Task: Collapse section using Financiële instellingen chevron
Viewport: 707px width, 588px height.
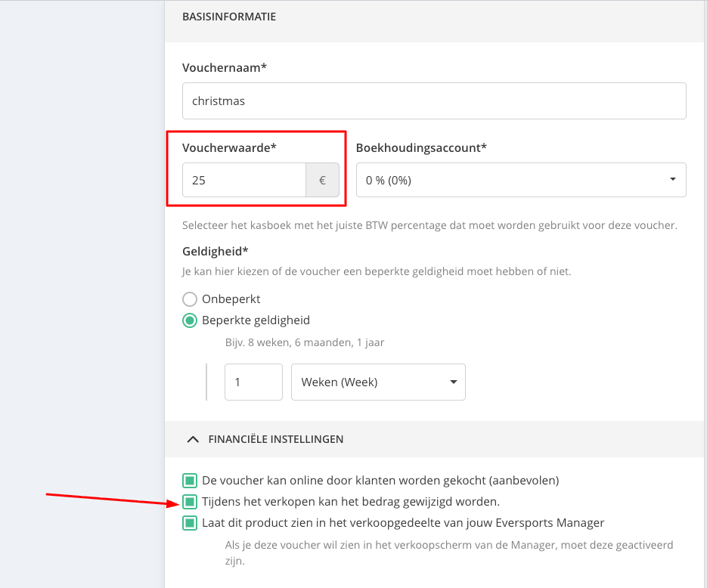Action: pyautogui.click(x=193, y=438)
